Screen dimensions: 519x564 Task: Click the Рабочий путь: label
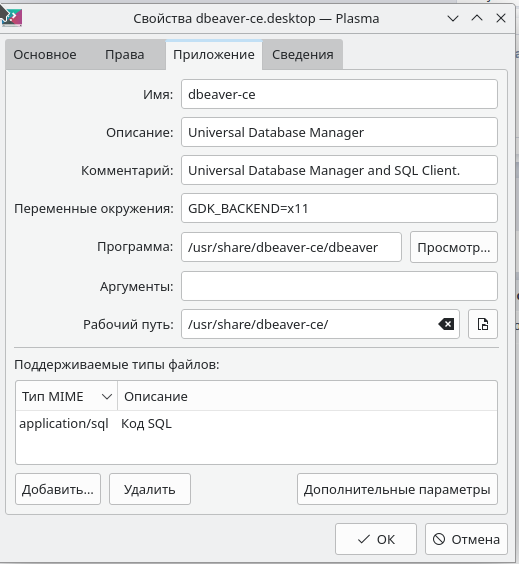pyautogui.click(x=128, y=324)
